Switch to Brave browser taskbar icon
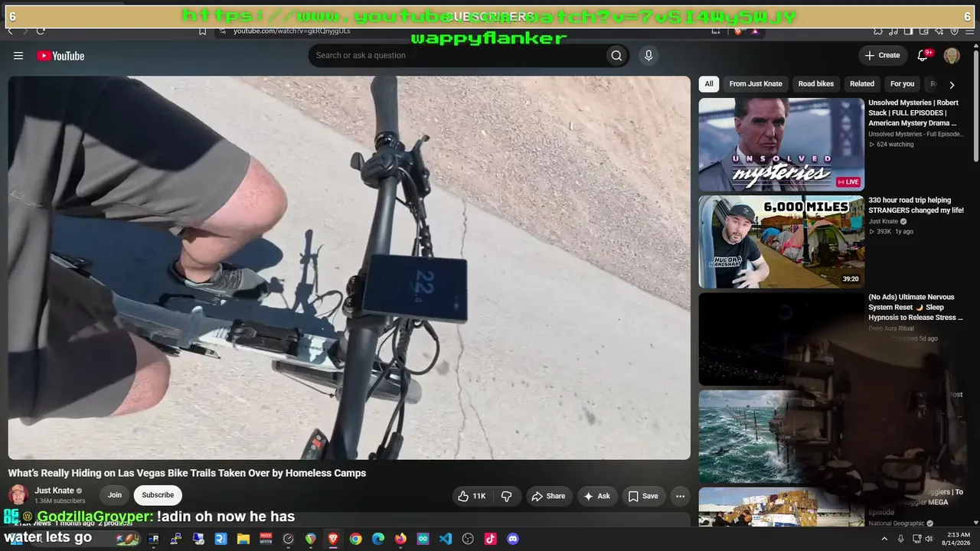Screen dimensions: 980x551 tap(333, 539)
